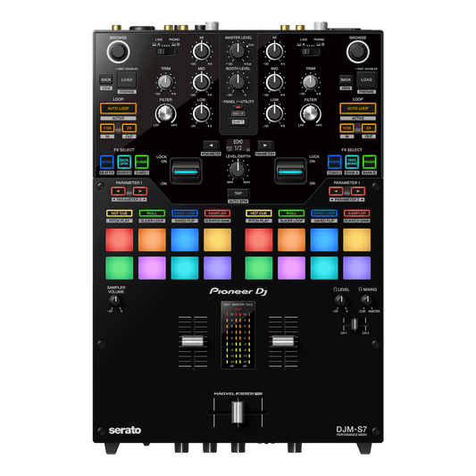Flip the CH1 LINE/PHONO input selector switch
The width and height of the screenshot is (476, 476).
[x=165, y=52]
